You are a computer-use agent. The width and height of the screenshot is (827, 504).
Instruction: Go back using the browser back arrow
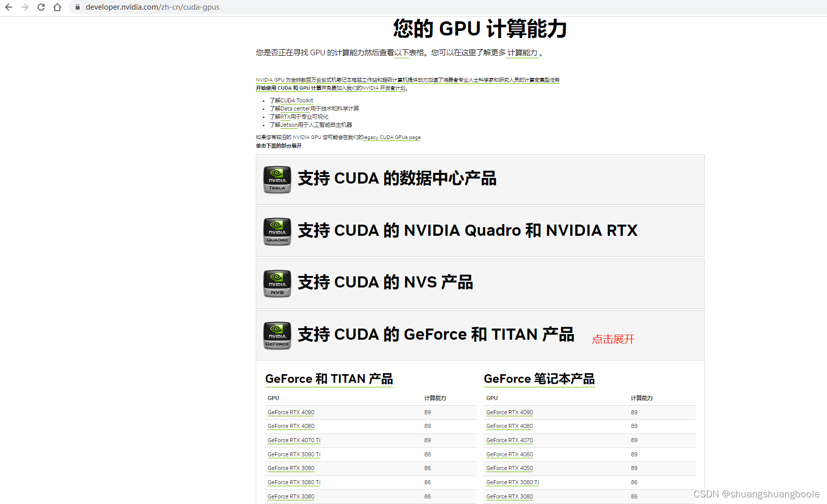8,7
